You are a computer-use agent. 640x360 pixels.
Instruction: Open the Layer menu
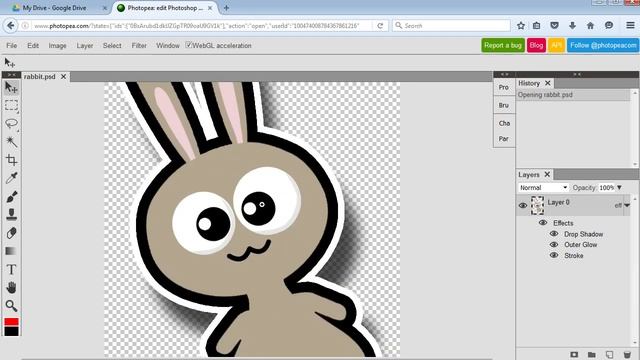[x=85, y=46]
